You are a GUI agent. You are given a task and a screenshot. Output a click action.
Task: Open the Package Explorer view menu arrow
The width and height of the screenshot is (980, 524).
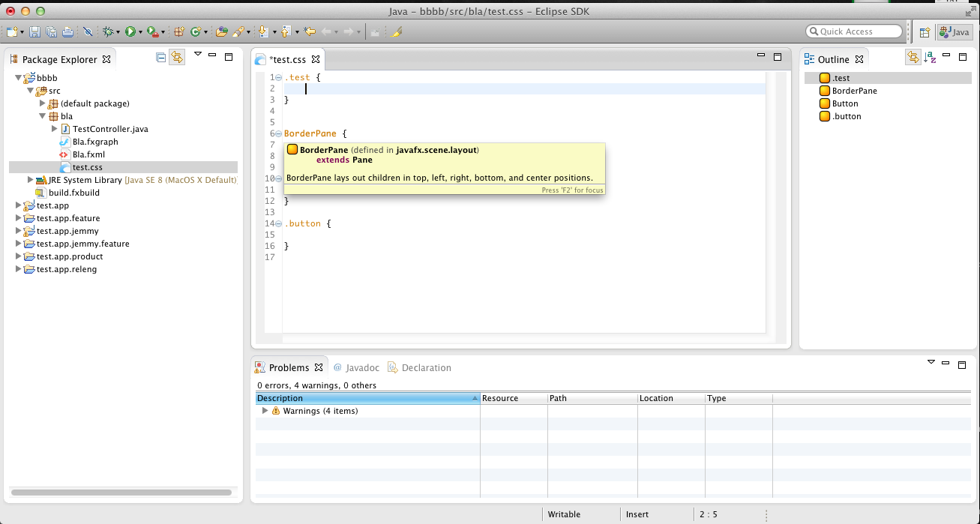click(198, 54)
